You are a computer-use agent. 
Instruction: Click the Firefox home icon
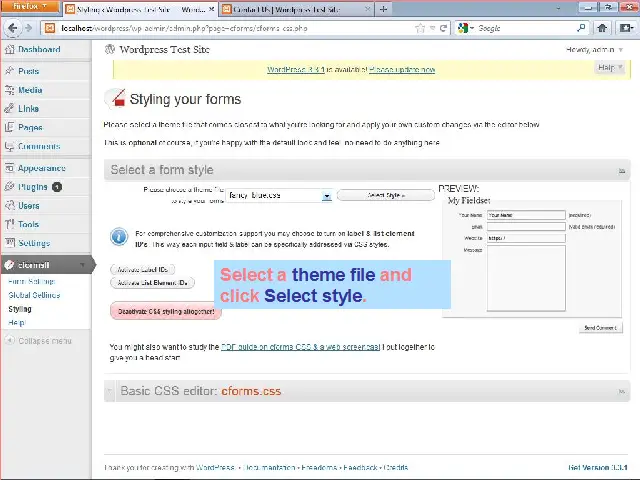coord(602,28)
